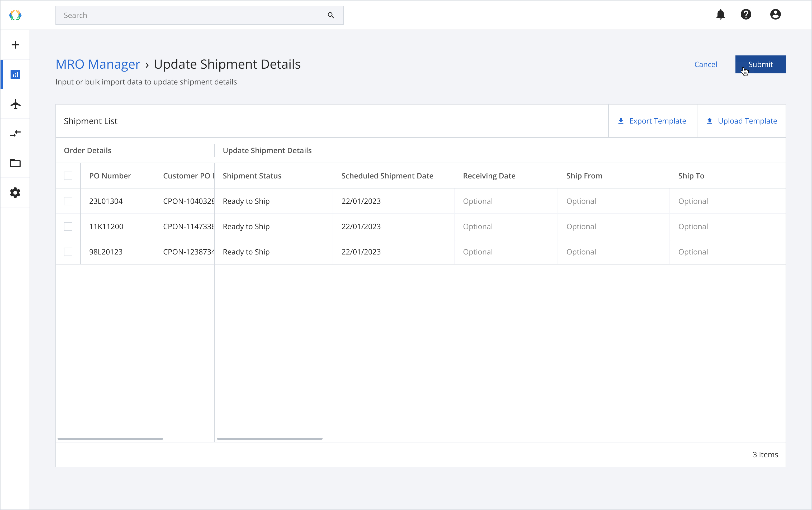
Task: Click Export Template text link
Action: [x=657, y=121]
